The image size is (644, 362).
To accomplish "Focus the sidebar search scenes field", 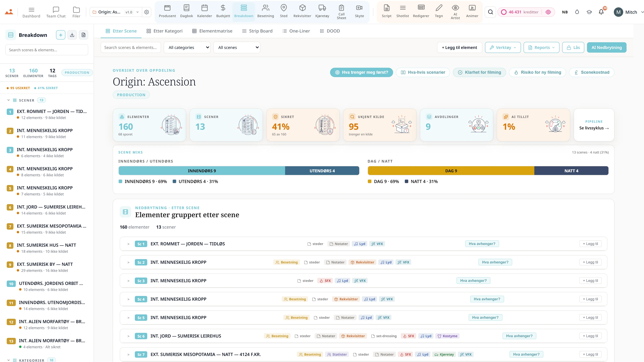I will point(47,50).
